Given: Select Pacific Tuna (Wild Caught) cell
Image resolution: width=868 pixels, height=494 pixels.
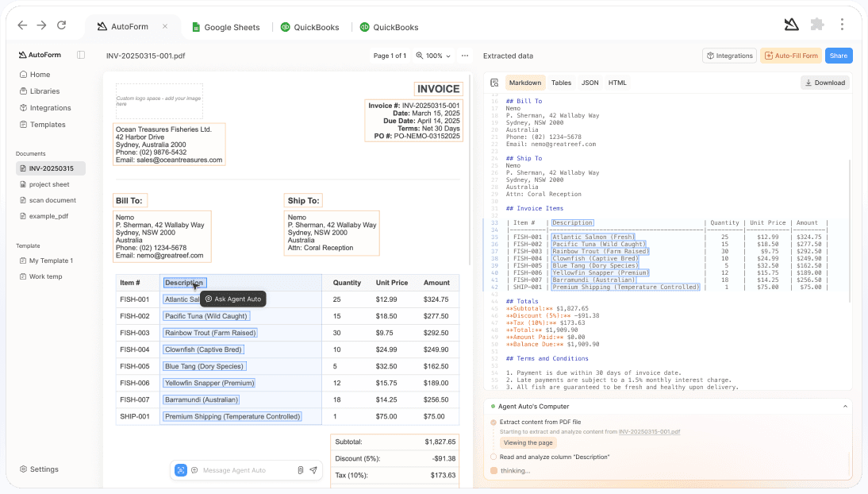Looking at the screenshot, I should tap(206, 316).
